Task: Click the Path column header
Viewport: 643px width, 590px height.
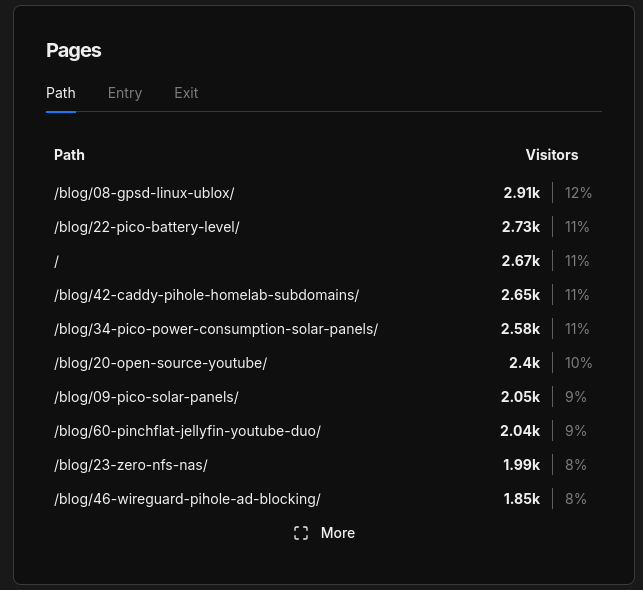Action: (x=69, y=155)
